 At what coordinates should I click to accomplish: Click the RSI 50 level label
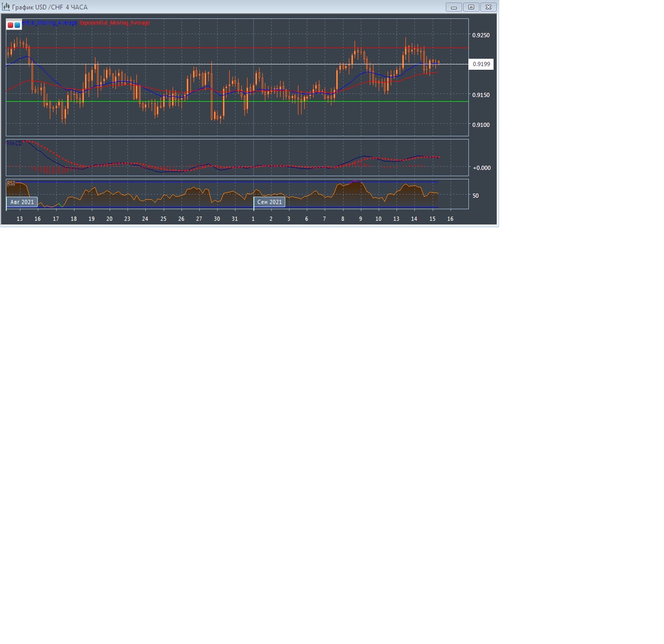click(476, 196)
